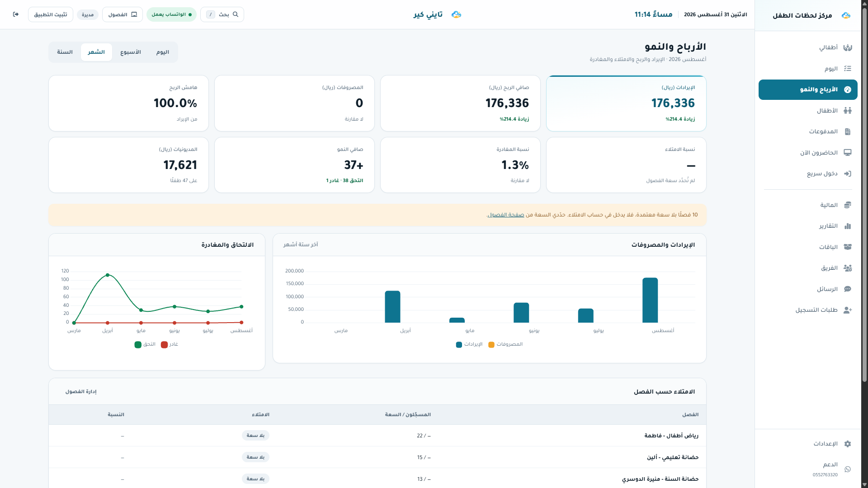The width and height of the screenshot is (868, 488).
Task: Click the search magnifier icon
Action: (x=236, y=14)
